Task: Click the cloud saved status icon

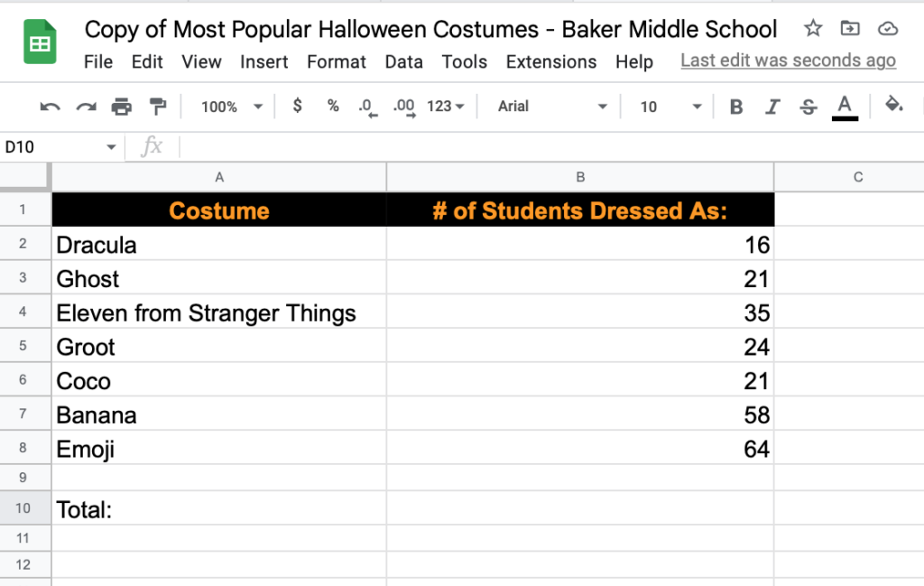Action: coord(887,29)
